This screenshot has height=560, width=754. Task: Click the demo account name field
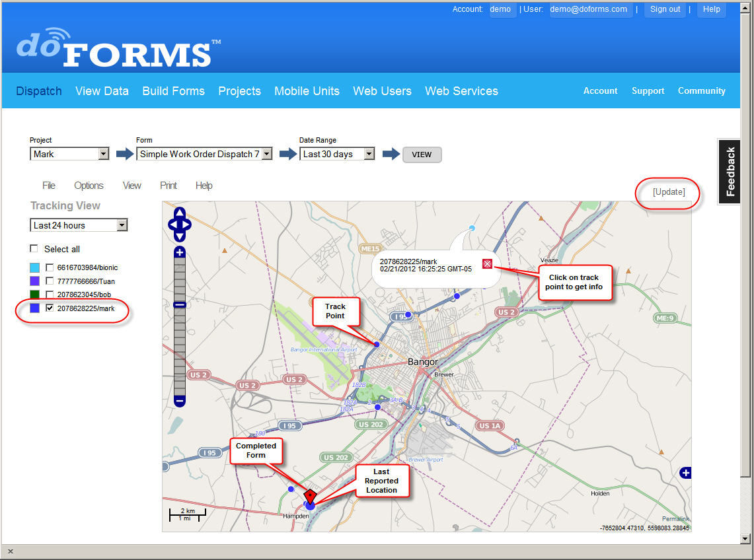[x=502, y=9]
